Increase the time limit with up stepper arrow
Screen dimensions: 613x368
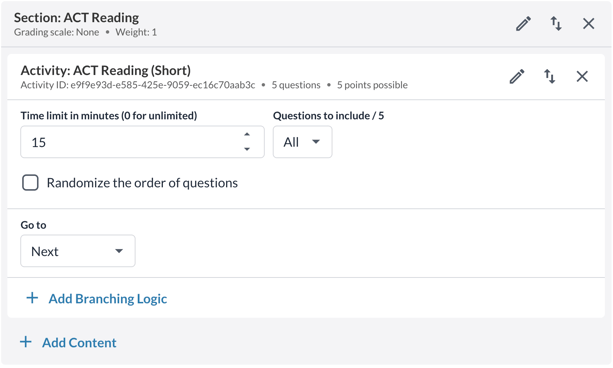(x=247, y=135)
